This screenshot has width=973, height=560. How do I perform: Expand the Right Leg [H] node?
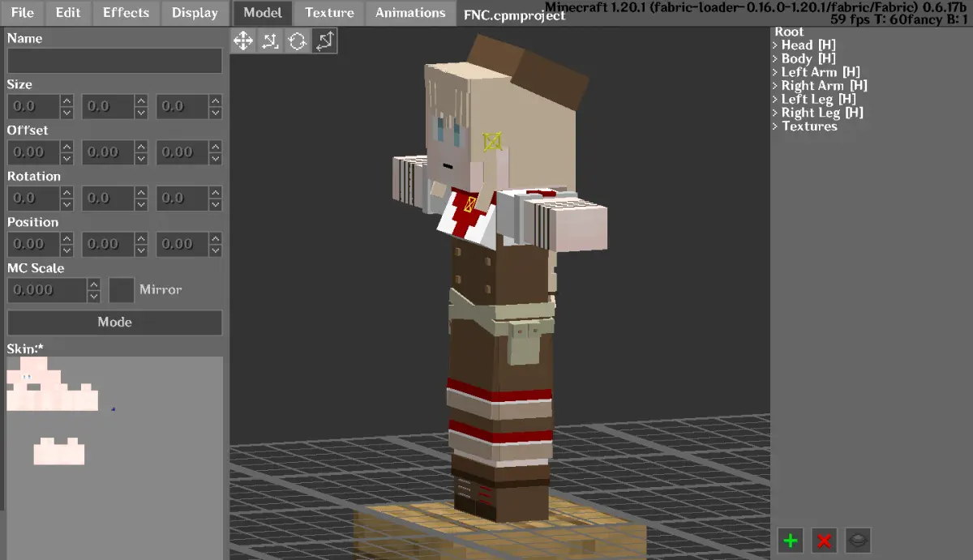775,113
